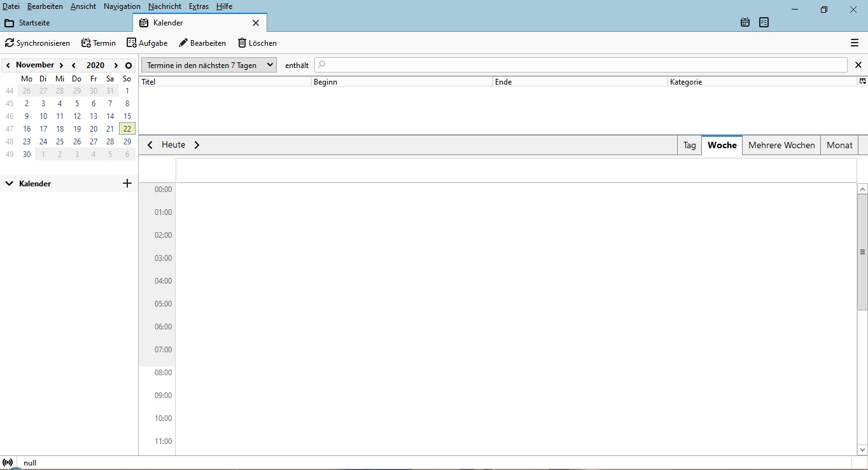Switch to the Monat view
868x470 pixels.
[x=839, y=145]
